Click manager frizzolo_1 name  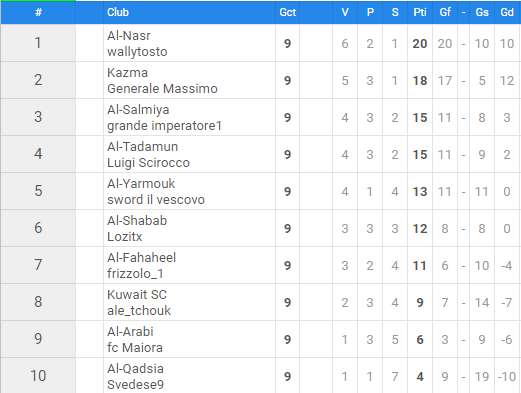pos(135,274)
